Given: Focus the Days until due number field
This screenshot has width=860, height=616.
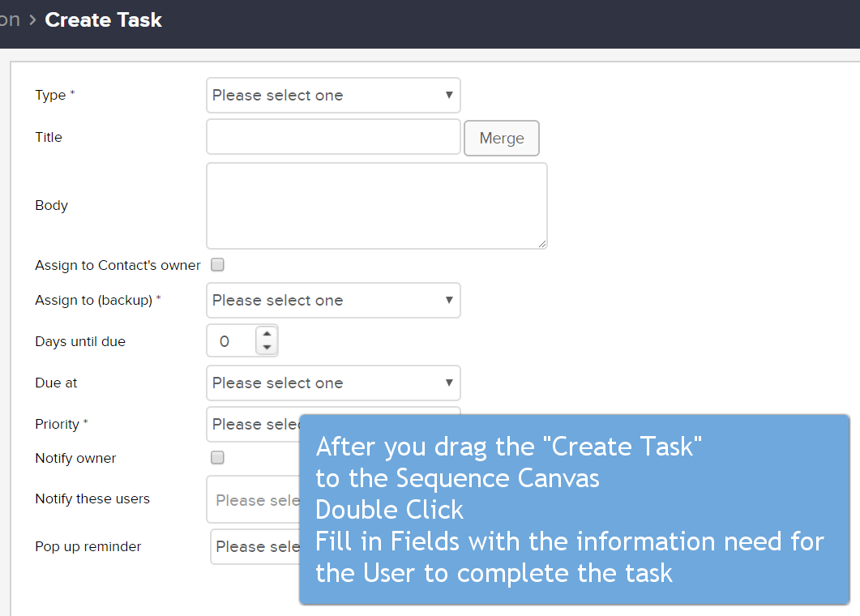Looking at the screenshot, I should 231,341.
